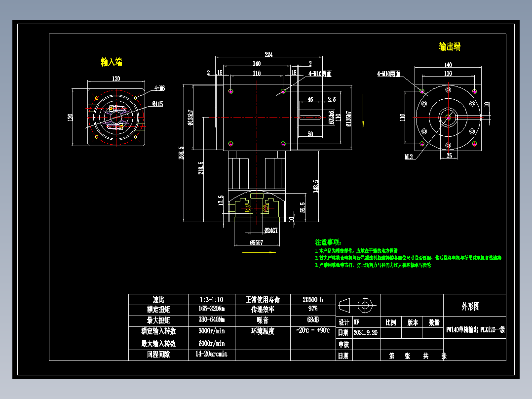Image resolution: width=532 pixels, height=399 pixels.
Task: Select the center mark of the output flange circle
Action: [449, 118]
